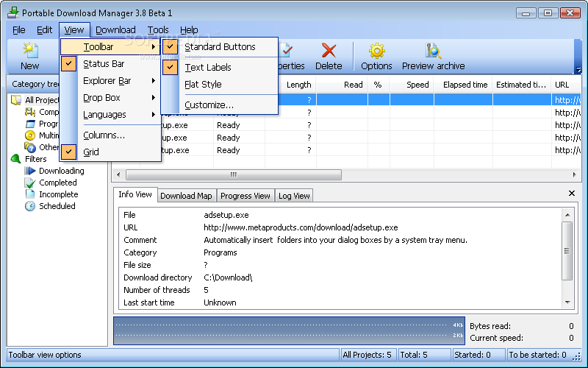Screen dimensions: 588x368
Task: Sort by the URL column header
Action: coord(566,85)
